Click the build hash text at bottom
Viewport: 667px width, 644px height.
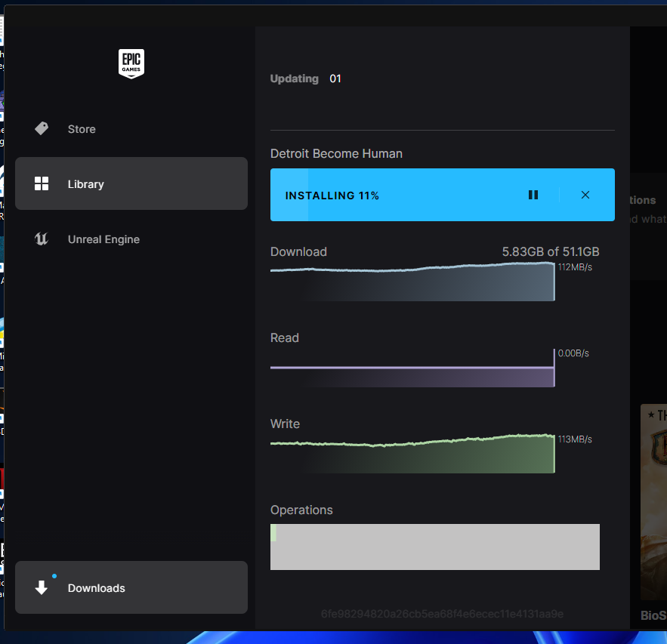pyautogui.click(x=443, y=614)
